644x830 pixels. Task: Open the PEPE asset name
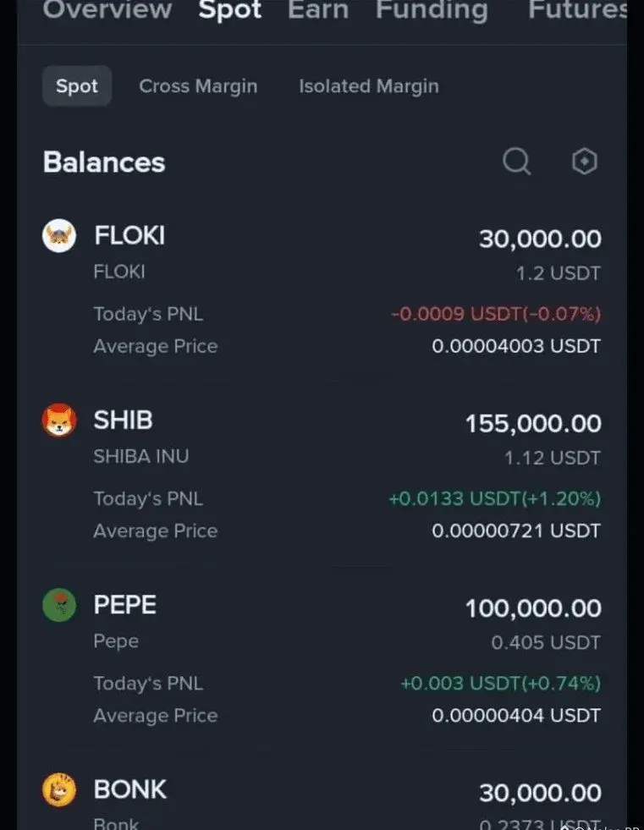[x=125, y=605]
